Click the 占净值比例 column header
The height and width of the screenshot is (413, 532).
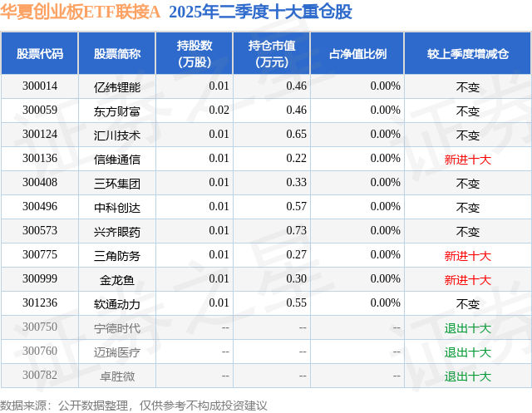pyautogui.click(x=357, y=53)
